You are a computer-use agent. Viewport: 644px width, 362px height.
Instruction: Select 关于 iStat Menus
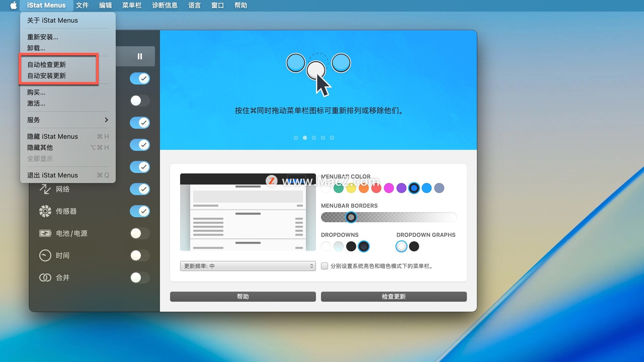68,20
